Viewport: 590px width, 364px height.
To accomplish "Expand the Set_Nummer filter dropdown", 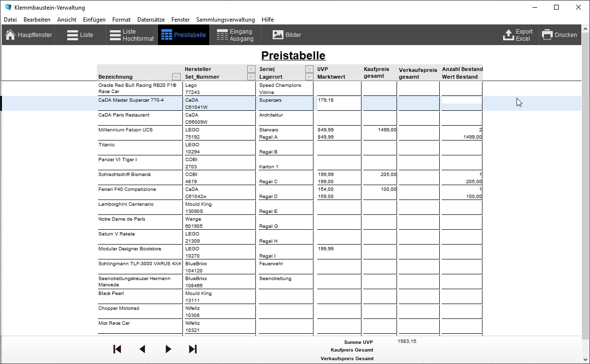I will click(251, 77).
